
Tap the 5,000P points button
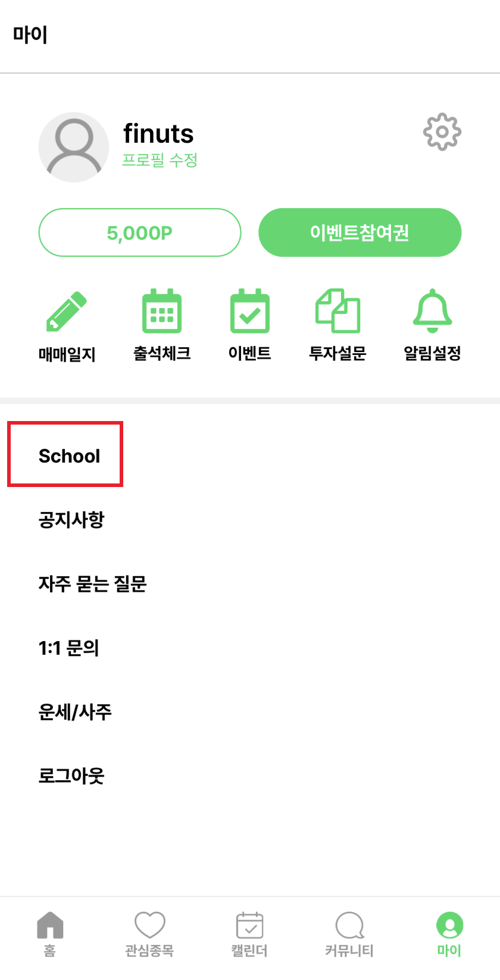[140, 233]
